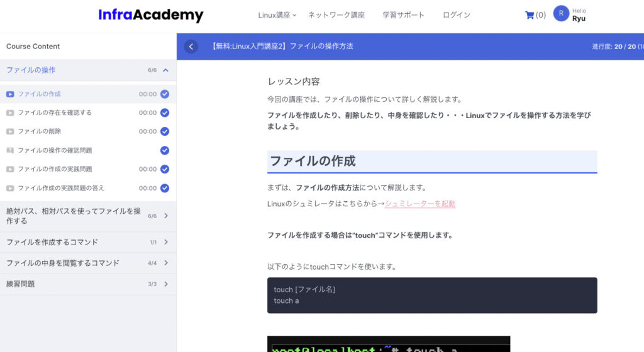Click the 進行度 20 / 20 progress indicator

[618, 47]
